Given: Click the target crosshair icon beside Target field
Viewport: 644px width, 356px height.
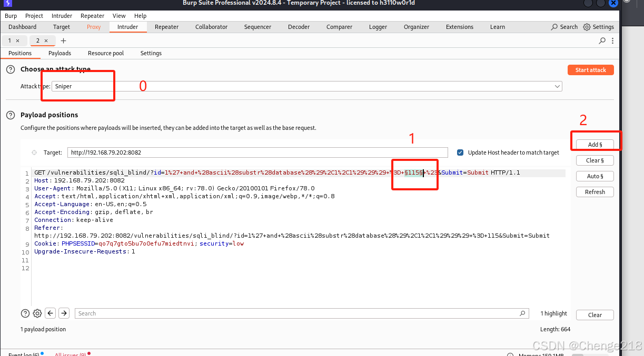Looking at the screenshot, I should pos(34,152).
